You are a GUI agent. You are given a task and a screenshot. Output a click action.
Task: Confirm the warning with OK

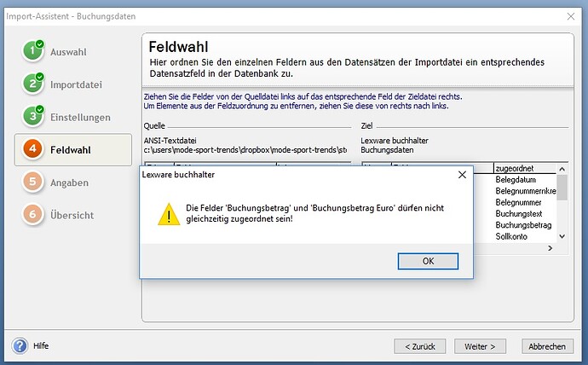[428, 261]
